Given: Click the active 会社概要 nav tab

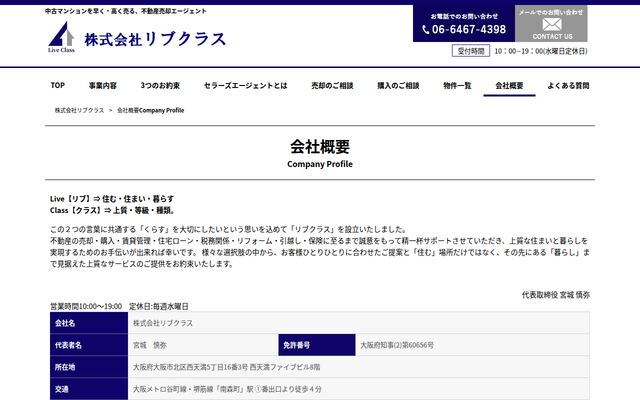Looking at the screenshot, I should click(509, 85).
